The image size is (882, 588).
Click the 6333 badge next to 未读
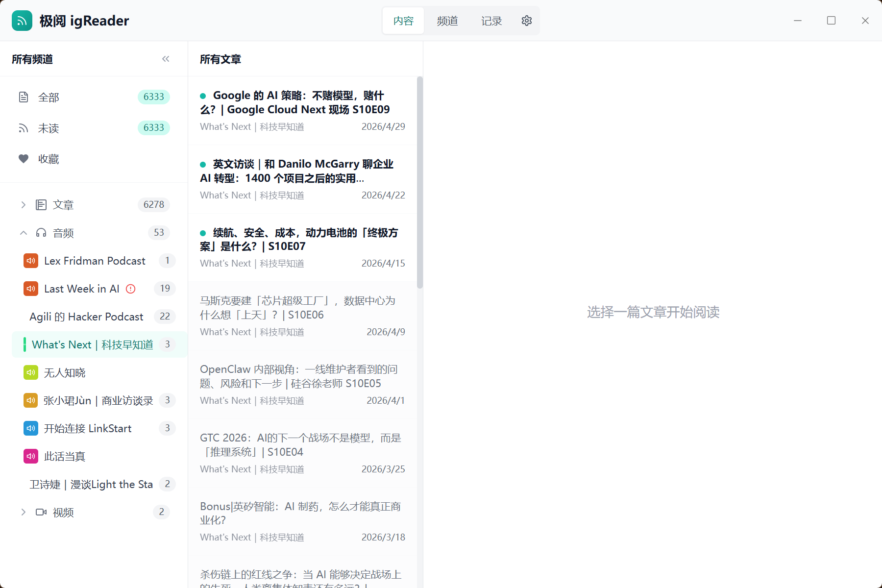click(154, 128)
